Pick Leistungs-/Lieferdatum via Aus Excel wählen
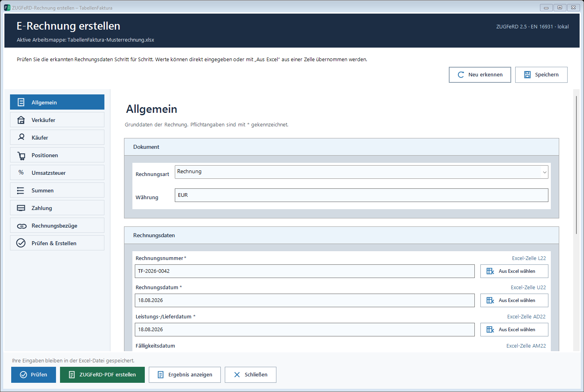Viewport: 584px width, 392px height. pyautogui.click(x=514, y=330)
